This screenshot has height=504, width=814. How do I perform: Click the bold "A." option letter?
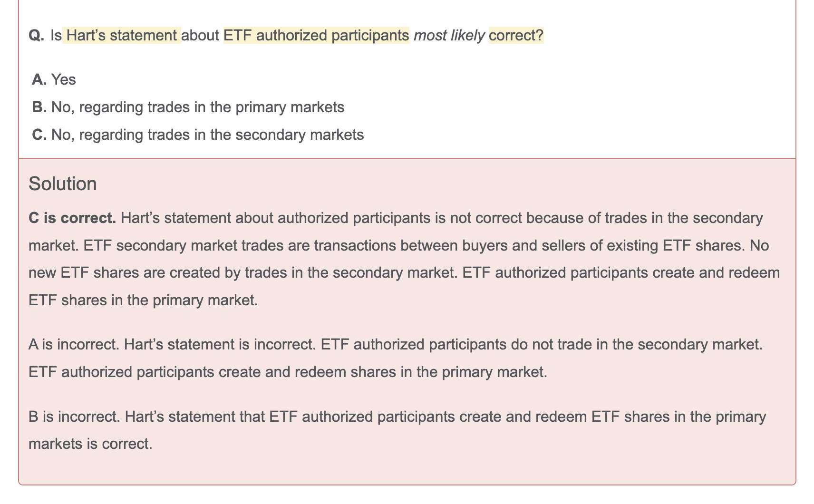[x=39, y=79]
